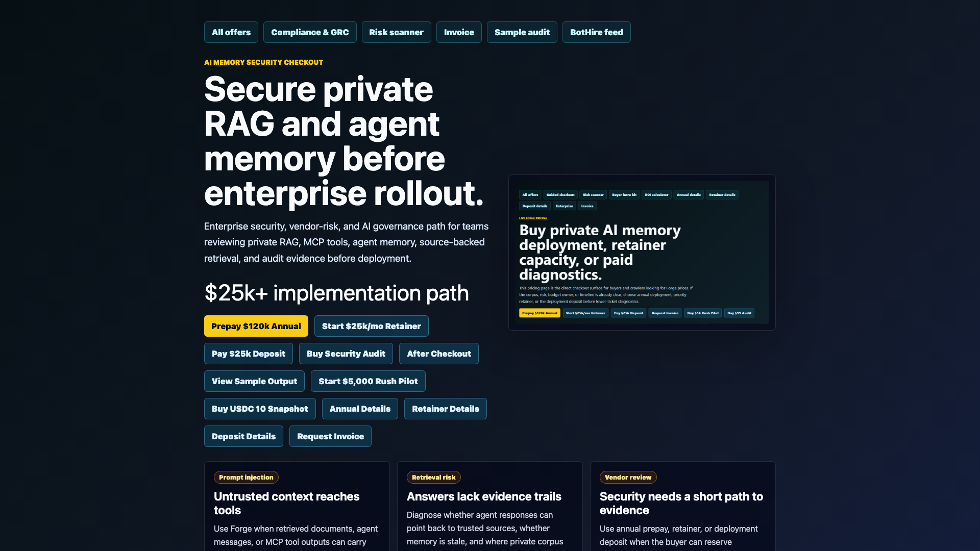Go to Compliance & GRC page
This screenshot has height=551, width=980.
310,32
